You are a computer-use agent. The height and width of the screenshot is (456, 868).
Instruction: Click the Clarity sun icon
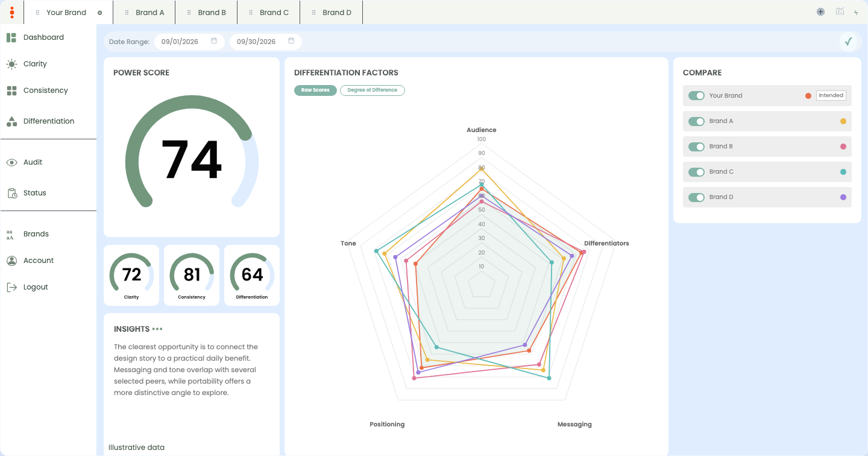(x=11, y=64)
